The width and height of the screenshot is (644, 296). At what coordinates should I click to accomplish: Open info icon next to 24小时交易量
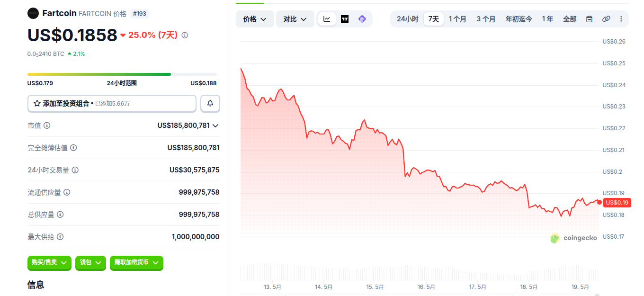coord(75,170)
